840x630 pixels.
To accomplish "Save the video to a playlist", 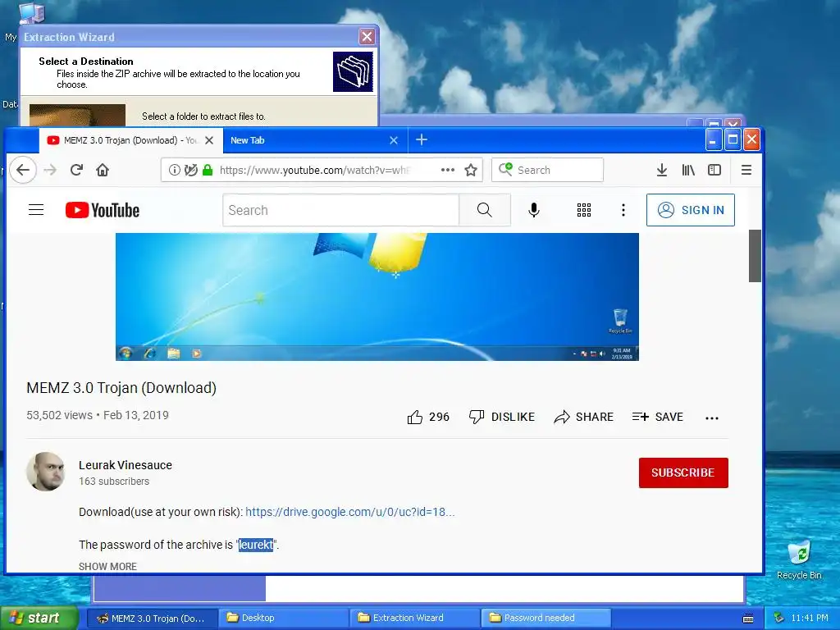I will tap(657, 417).
